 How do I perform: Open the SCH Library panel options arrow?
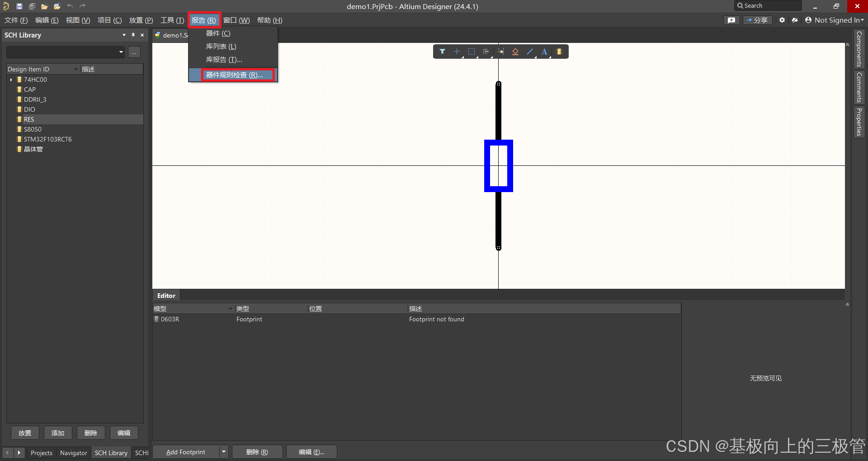tap(124, 35)
